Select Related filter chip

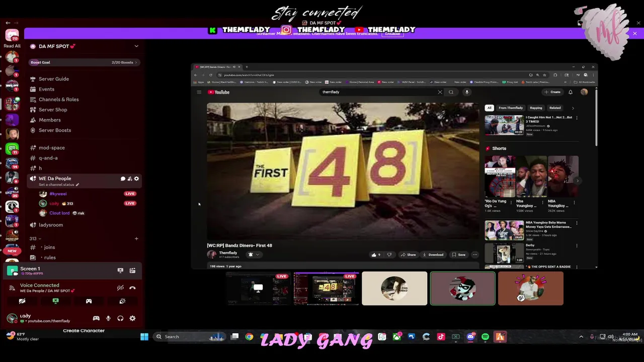pos(555,108)
